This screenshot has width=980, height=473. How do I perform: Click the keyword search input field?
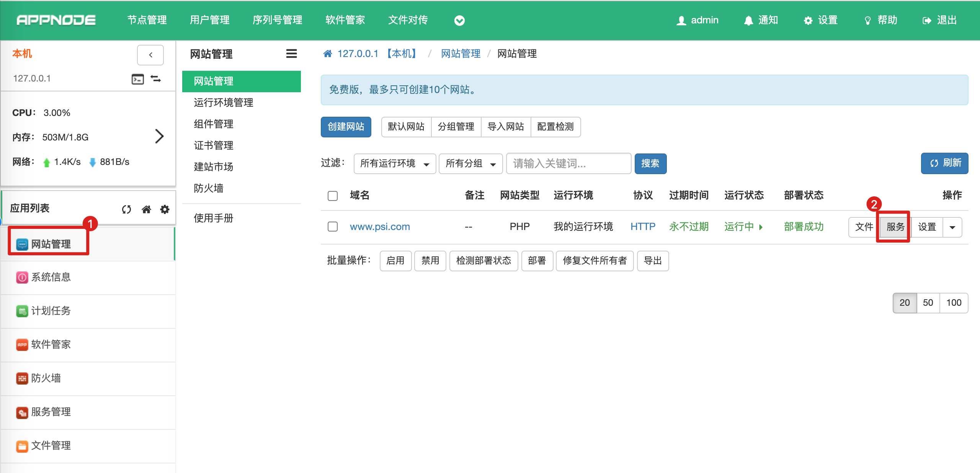(568, 164)
